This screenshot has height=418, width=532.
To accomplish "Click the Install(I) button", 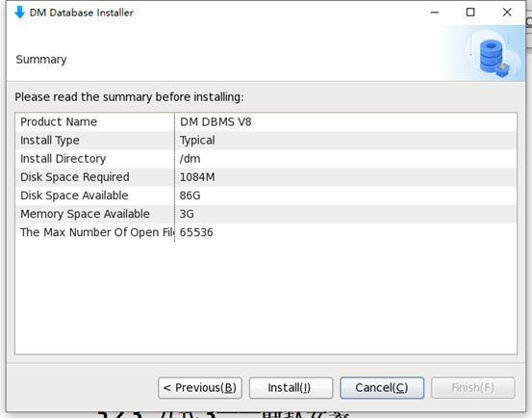I will [x=291, y=387].
